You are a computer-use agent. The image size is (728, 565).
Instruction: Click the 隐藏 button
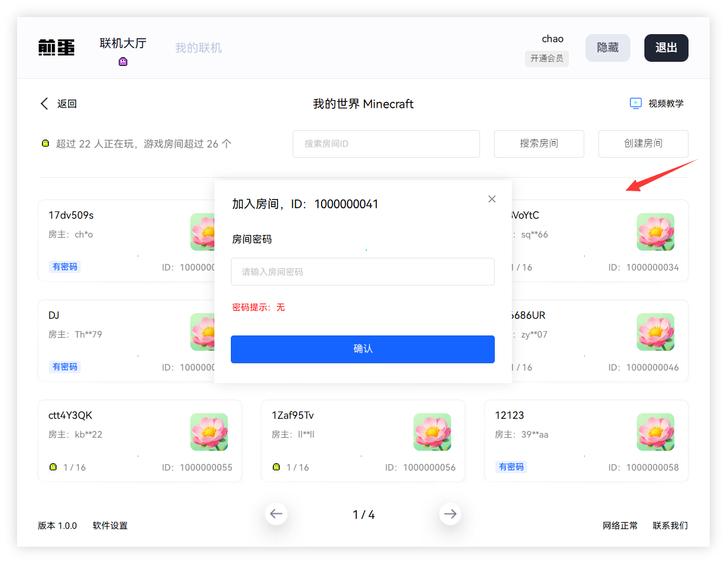607,48
